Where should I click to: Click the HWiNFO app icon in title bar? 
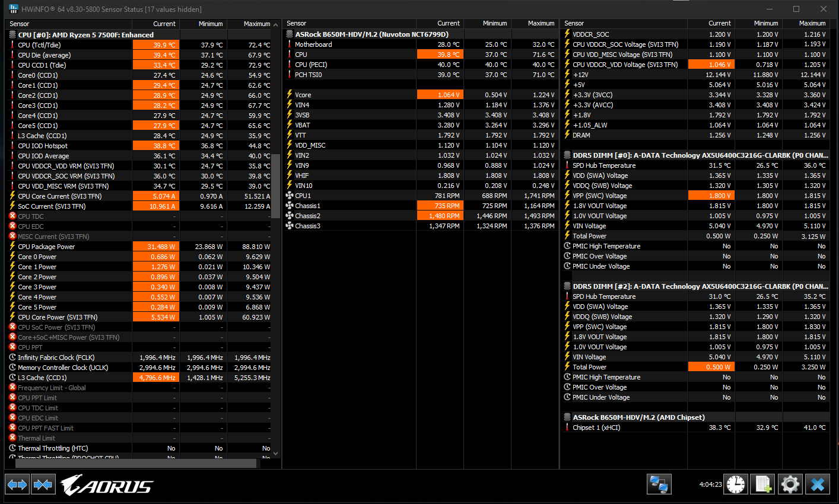pos(14,9)
